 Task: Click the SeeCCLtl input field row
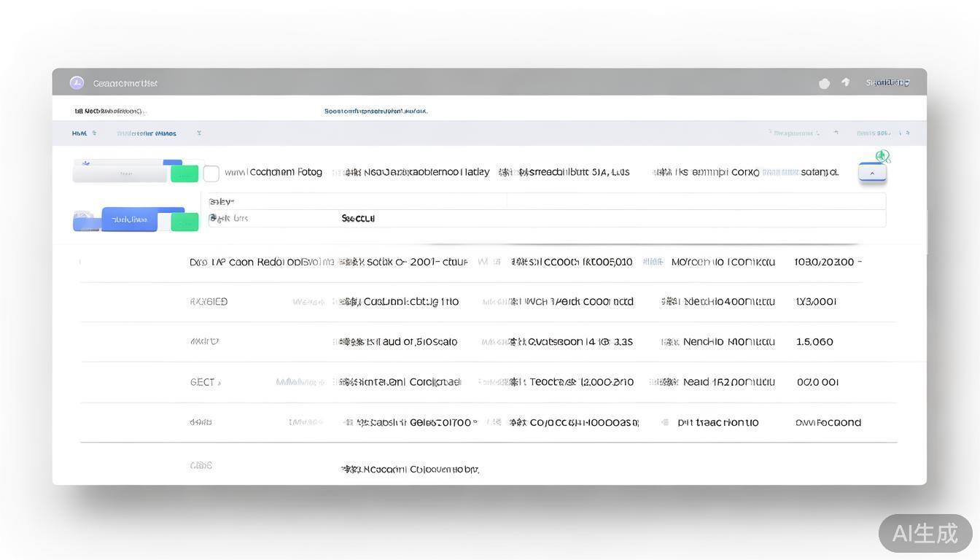tap(547, 218)
